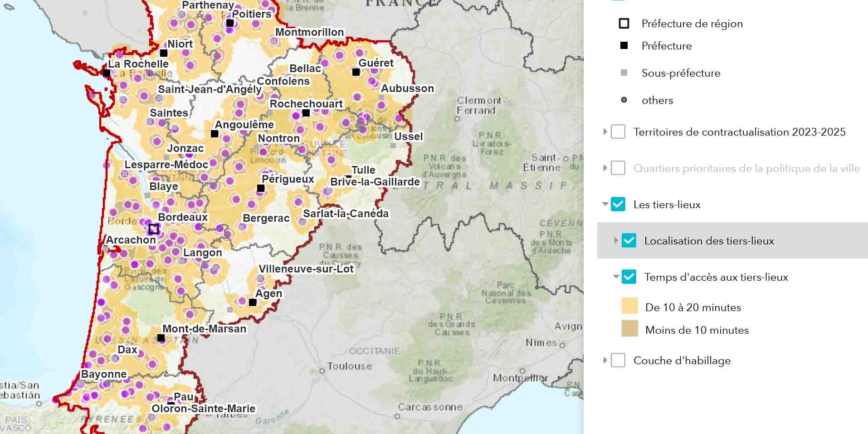Toggle Temps d'accès aux tiers-lieux layer
This screenshot has height=434, width=868.
click(x=629, y=277)
